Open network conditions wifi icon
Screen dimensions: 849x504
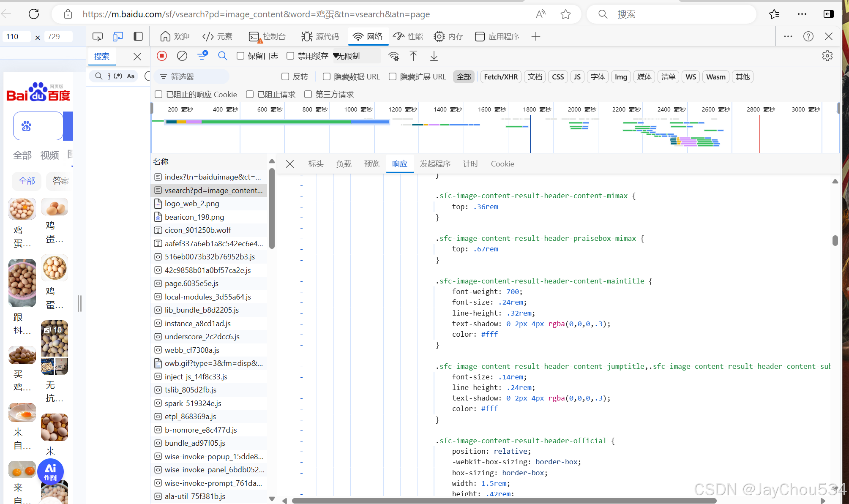point(393,56)
